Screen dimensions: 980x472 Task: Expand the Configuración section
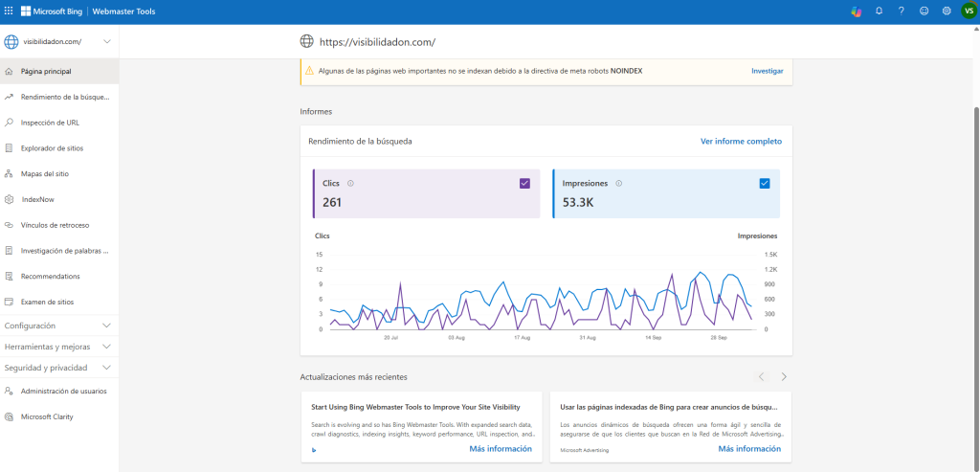coord(59,326)
